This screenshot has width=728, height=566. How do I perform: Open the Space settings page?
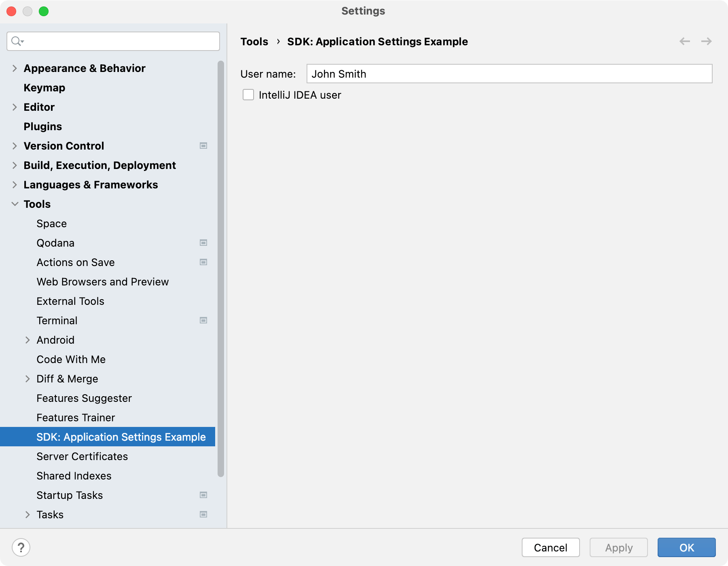(x=52, y=224)
